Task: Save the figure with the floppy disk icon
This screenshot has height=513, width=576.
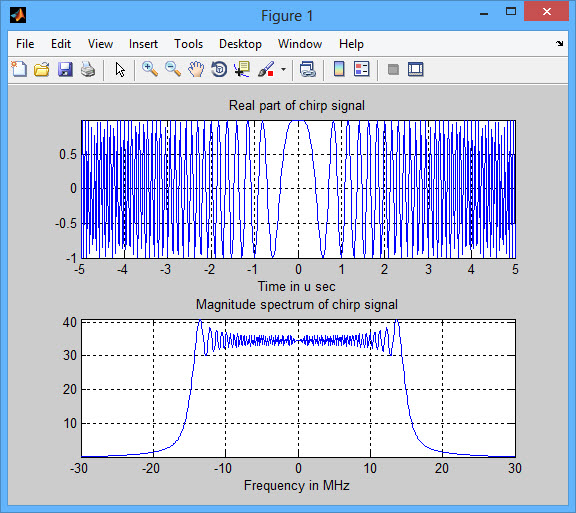Action: (x=65, y=69)
